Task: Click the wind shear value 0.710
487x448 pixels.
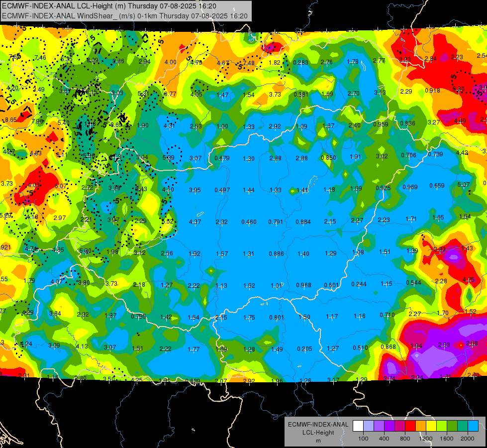Action: (387, 315)
